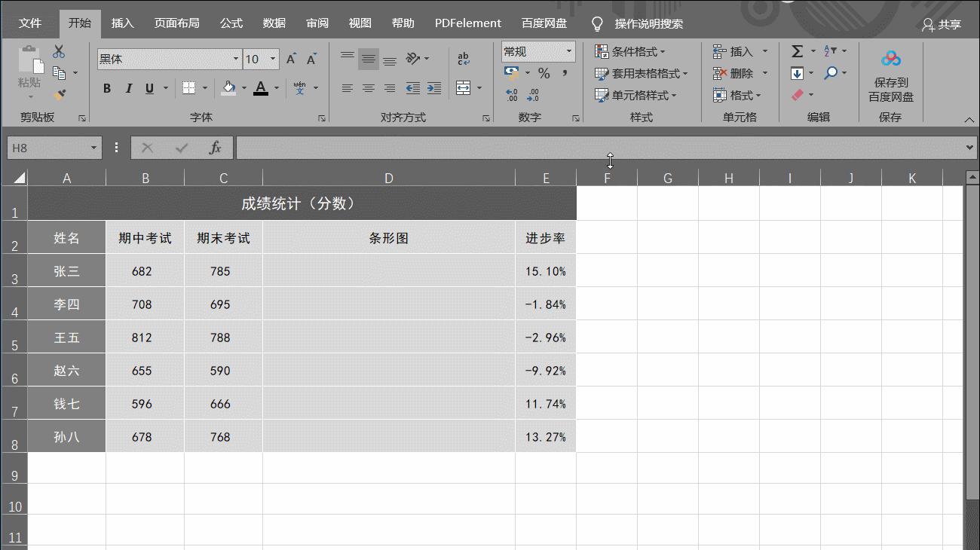Toggle bold formatting in the font group
980x550 pixels.
click(106, 88)
